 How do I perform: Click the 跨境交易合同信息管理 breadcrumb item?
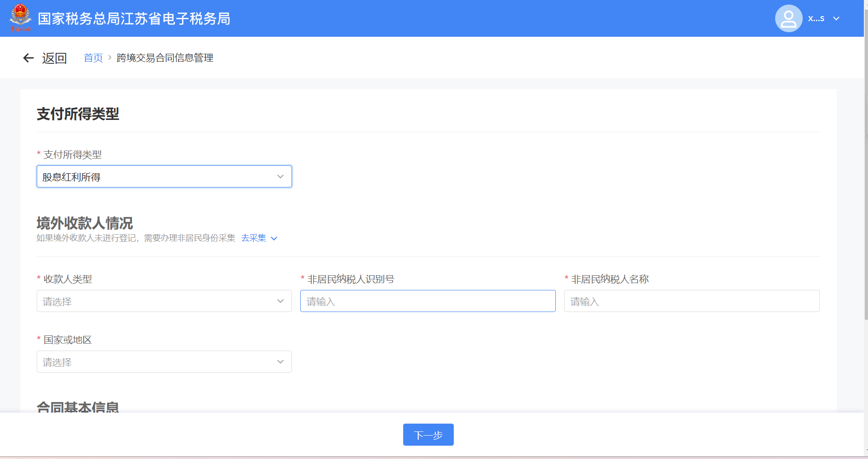pos(165,58)
